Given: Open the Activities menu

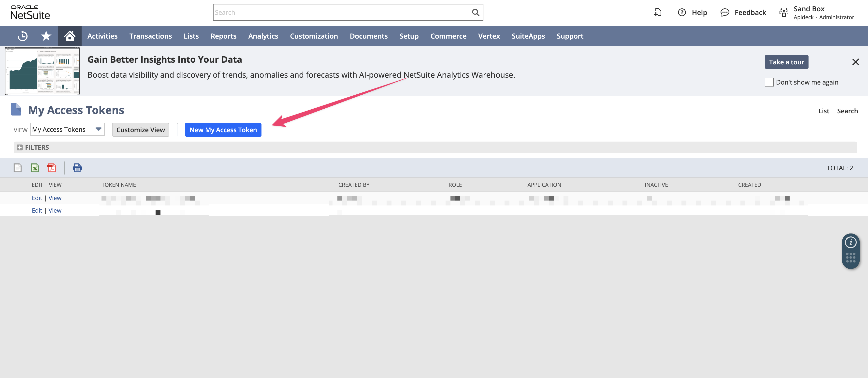Looking at the screenshot, I should tap(102, 36).
